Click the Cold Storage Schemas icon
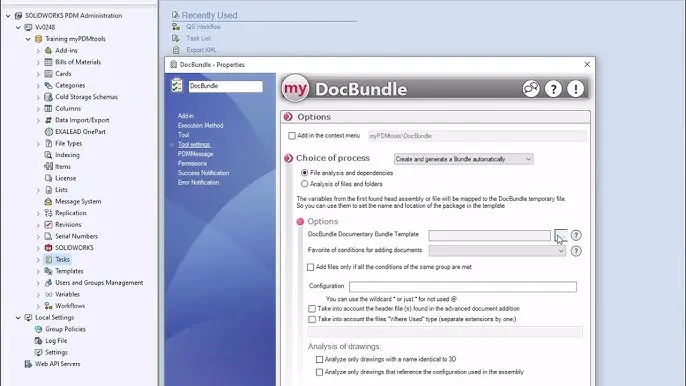 click(x=49, y=97)
